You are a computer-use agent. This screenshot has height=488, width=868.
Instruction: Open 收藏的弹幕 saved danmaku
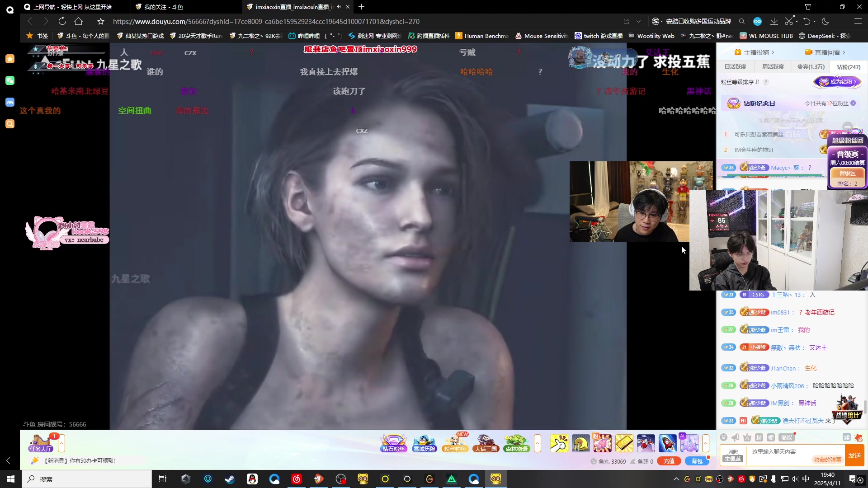[x=827, y=460]
